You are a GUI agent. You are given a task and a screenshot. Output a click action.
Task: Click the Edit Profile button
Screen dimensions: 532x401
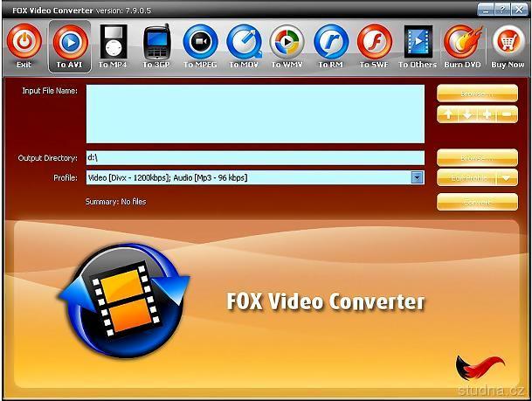click(466, 177)
